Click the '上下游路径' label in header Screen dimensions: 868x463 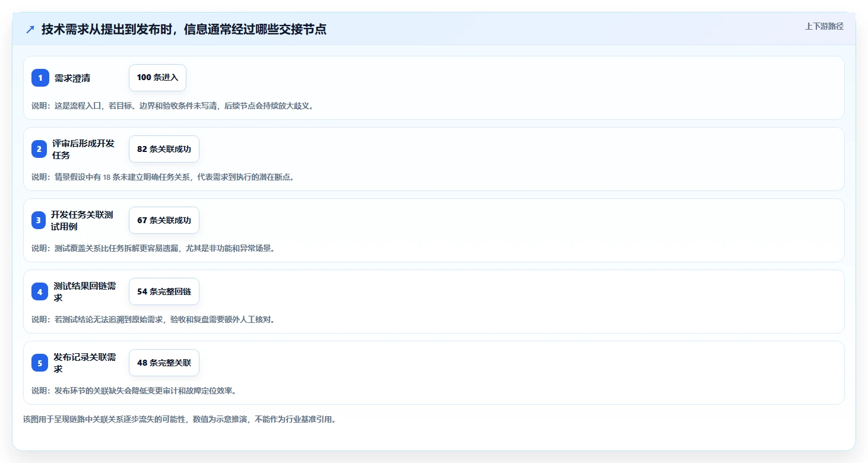point(824,26)
